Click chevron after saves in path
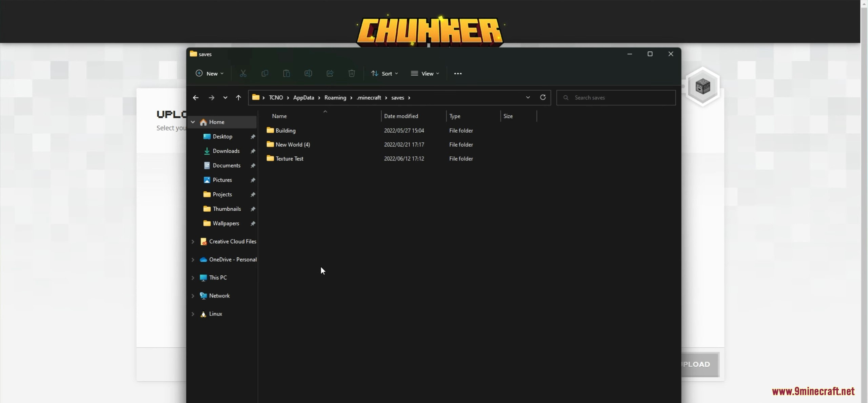 click(409, 98)
